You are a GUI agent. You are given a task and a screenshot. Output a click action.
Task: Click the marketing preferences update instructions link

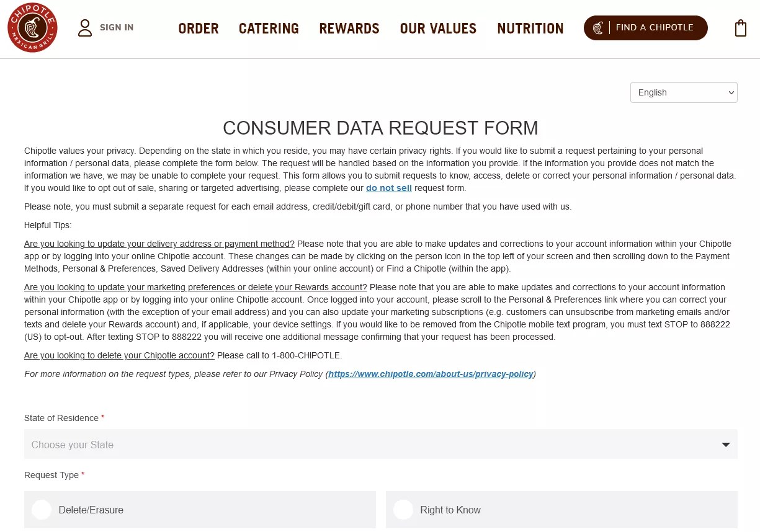pos(194,287)
